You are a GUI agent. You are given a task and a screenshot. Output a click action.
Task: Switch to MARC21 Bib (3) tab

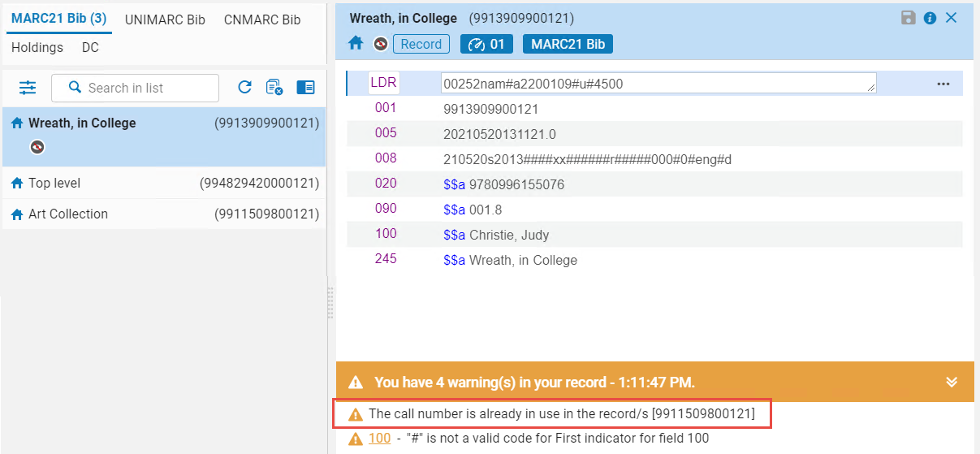58,19
